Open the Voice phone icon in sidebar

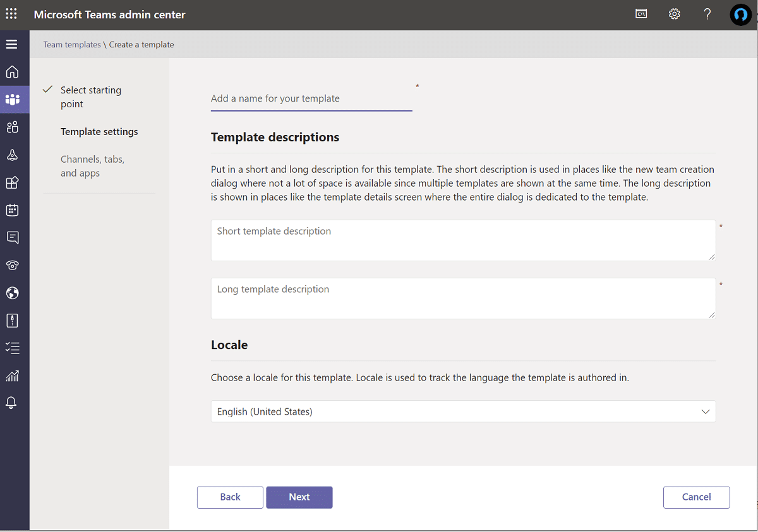point(12,265)
